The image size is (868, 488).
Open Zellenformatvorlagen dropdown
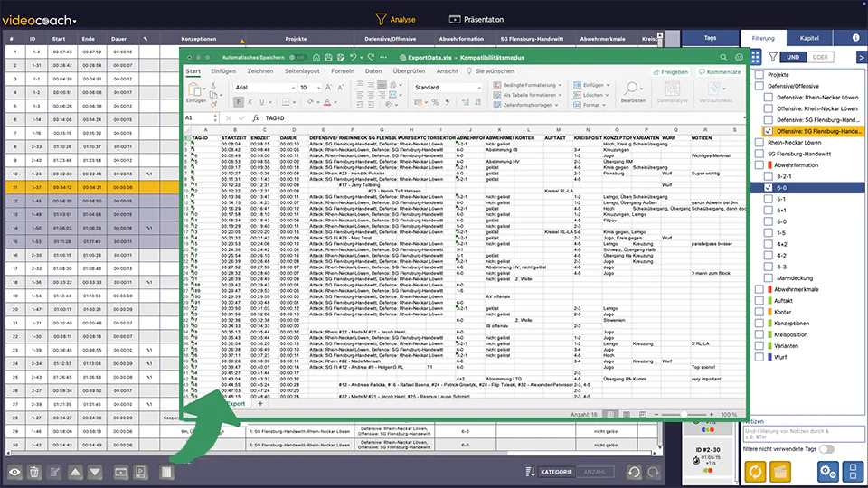click(x=525, y=105)
